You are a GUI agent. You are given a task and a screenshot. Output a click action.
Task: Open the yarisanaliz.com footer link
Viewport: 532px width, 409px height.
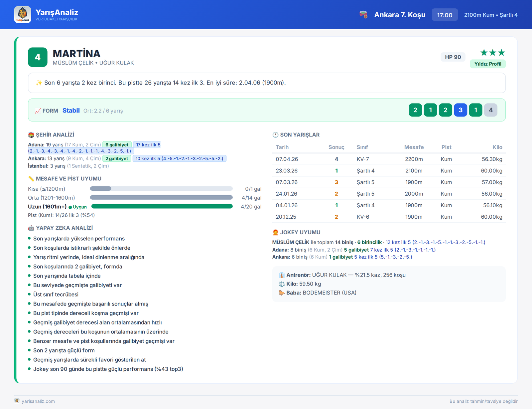pyautogui.click(x=38, y=401)
